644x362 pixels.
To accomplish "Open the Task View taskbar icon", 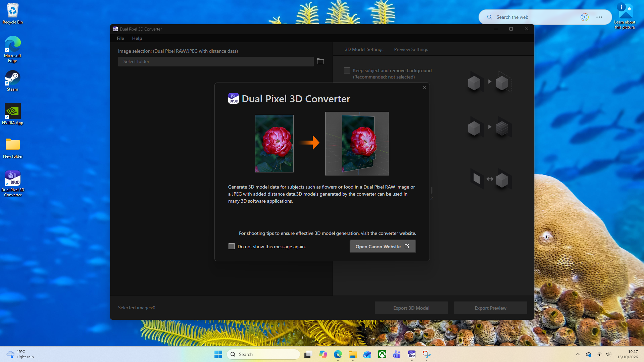I will click(308, 354).
